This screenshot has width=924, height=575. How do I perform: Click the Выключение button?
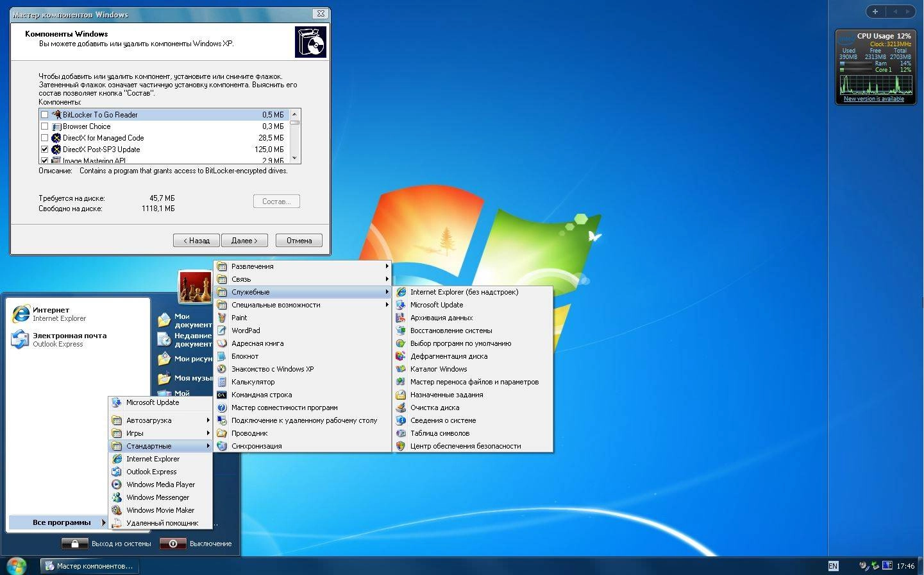(x=196, y=544)
